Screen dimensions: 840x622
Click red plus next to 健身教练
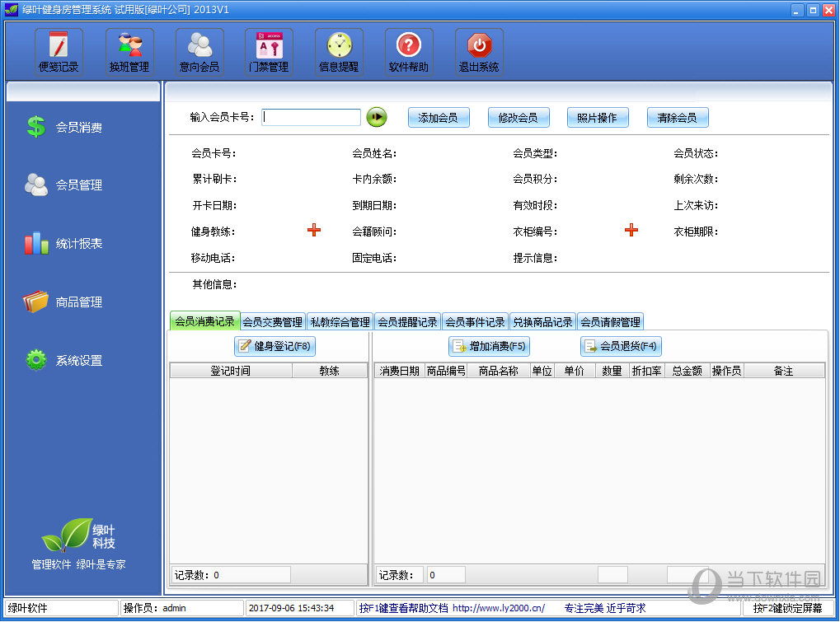314,231
